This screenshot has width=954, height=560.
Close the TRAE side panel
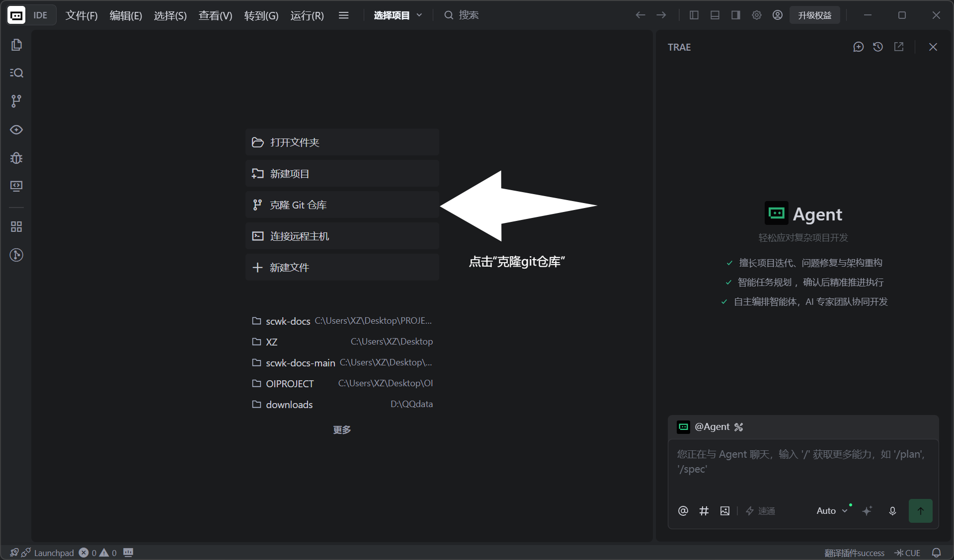[933, 47]
